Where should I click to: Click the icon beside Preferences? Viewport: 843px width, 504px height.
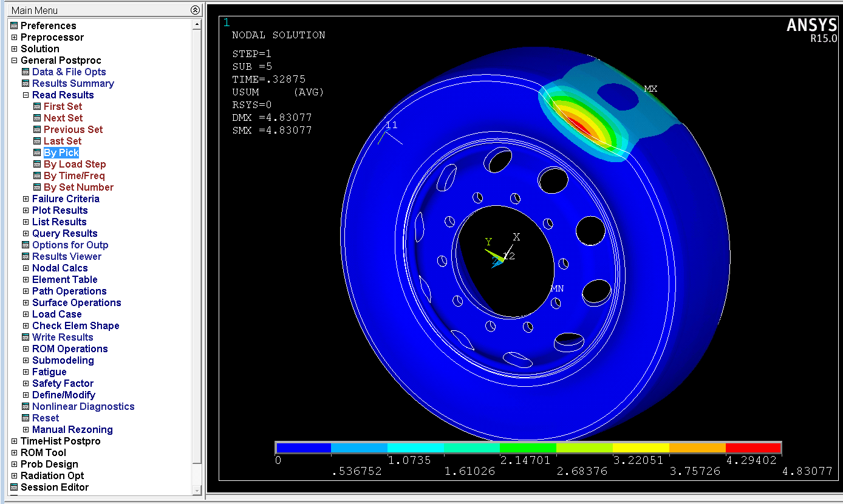[14, 26]
